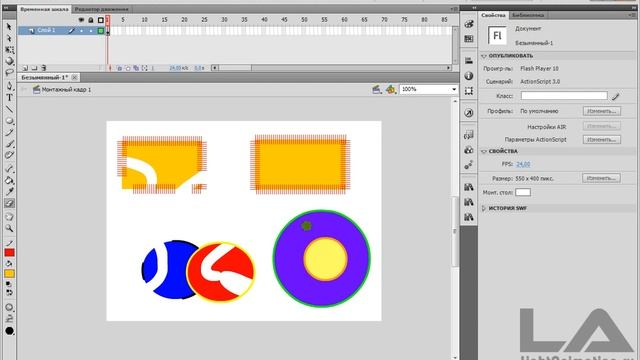Toggle onion skin outlines in timeline
The width and height of the screenshot is (640, 360).
tap(128, 68)
